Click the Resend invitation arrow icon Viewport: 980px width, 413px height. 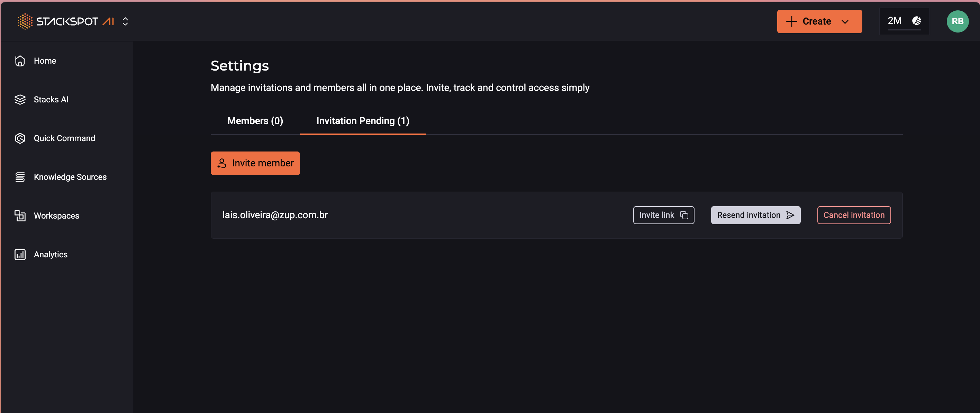click(x=791, y=215)
